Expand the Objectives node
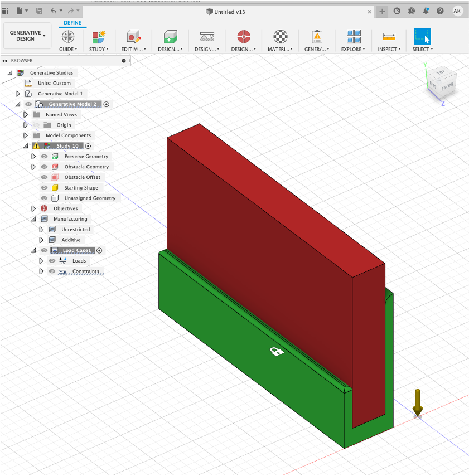Screen dimensions: 469x476 33,208
